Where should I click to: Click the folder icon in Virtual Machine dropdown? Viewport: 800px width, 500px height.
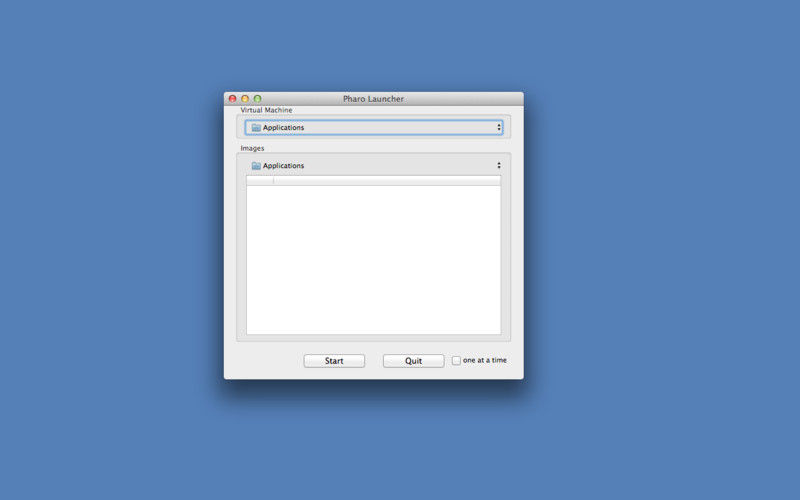(256, 128)
